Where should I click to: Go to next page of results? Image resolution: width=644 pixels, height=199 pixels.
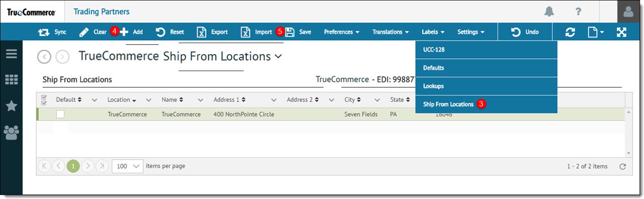click(88, 166)
